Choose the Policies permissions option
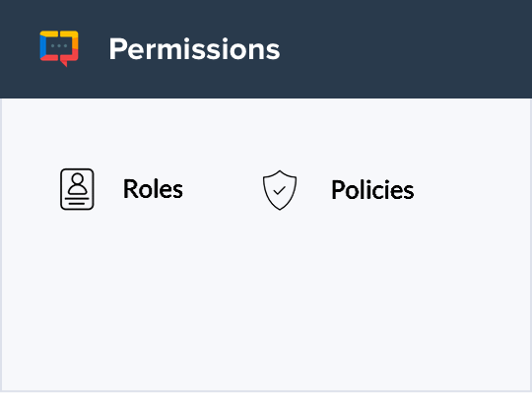 [x=338, y=190]
